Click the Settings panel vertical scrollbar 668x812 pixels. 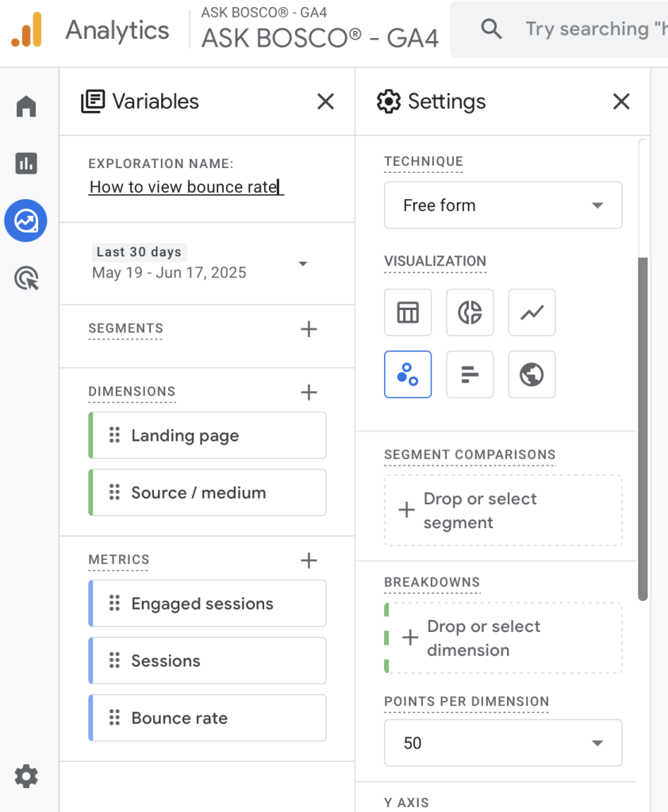[x=643, y=428]
